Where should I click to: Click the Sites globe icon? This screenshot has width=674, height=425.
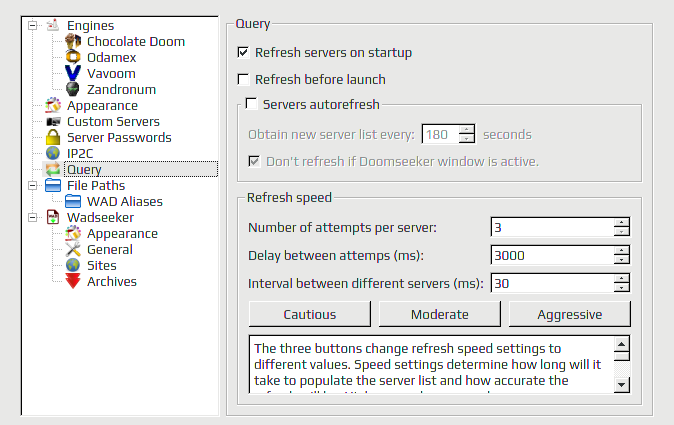[73, 265]
